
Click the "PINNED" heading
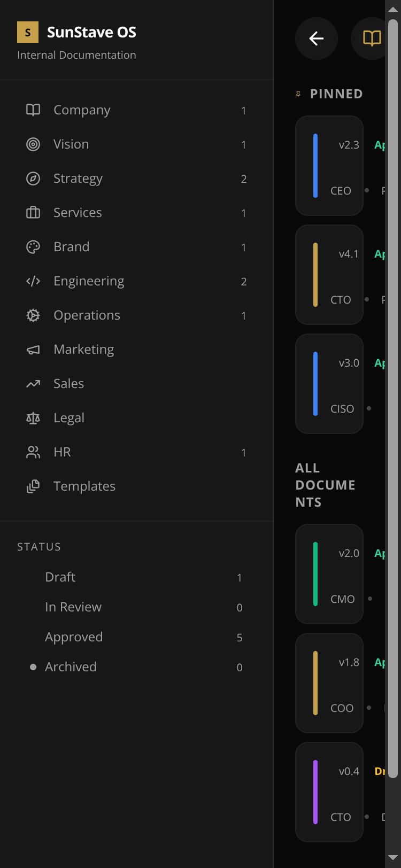(x=336, y=94)
